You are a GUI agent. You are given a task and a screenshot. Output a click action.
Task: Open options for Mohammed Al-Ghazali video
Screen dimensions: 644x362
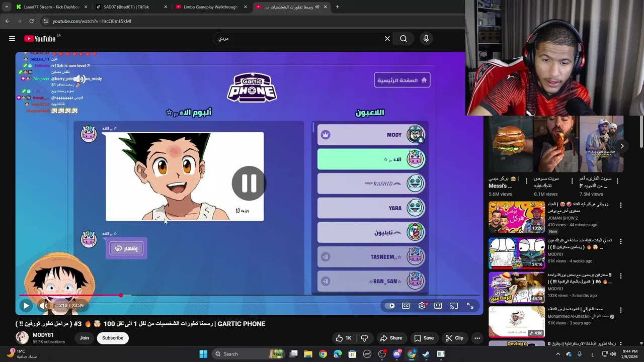(x=620, y=310)
